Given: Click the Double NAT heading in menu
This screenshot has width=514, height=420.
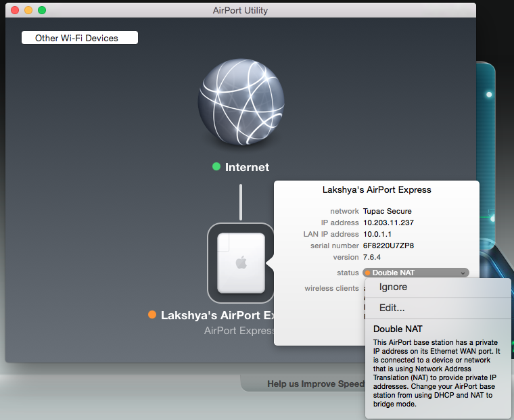Looking at the screenshot, I should pyautogui.click(x=398, y=329).
